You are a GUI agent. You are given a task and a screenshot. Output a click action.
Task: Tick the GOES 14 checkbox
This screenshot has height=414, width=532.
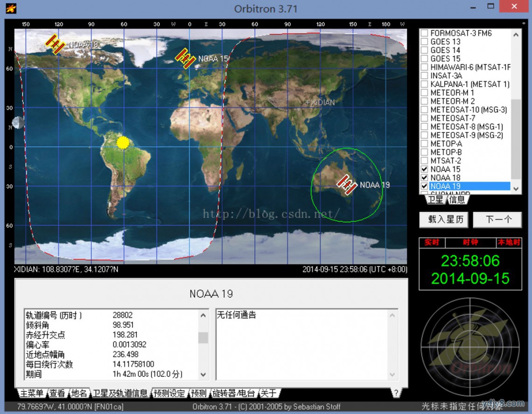[x=424, y=50]
